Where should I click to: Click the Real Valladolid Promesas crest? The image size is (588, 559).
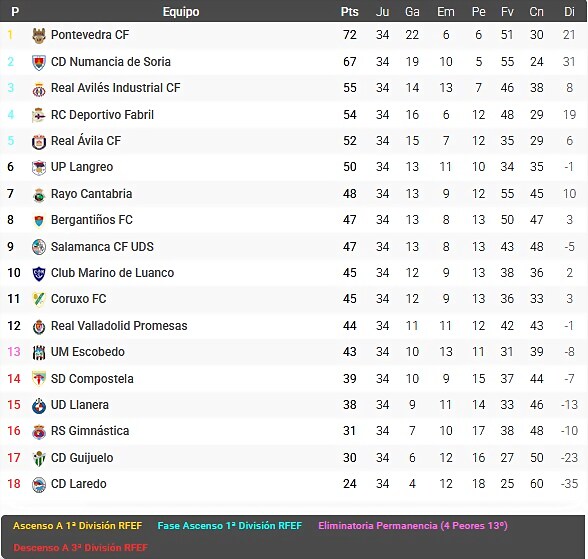39,326
